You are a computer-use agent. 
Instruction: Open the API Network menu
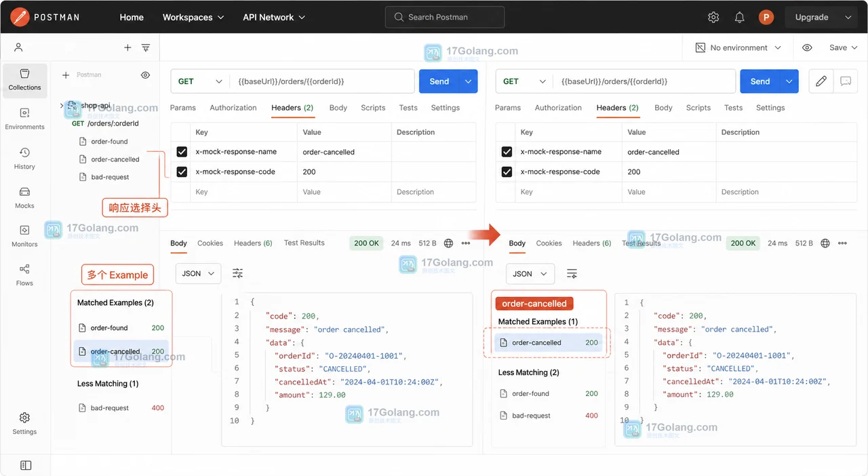tap(274, 18)
